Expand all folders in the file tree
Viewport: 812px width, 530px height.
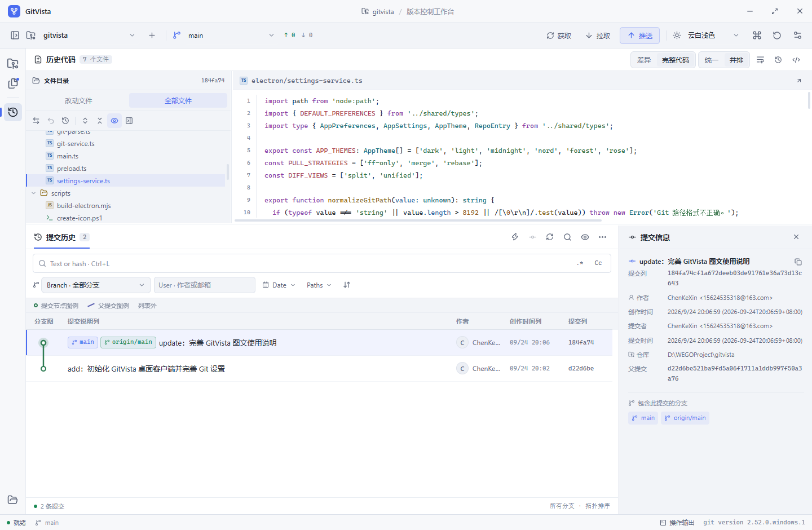pos(85,121)
